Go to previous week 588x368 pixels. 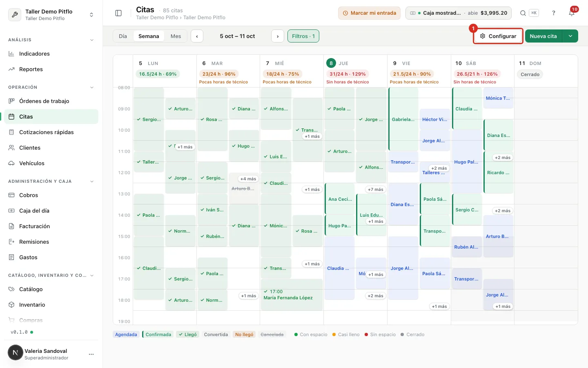197,36
